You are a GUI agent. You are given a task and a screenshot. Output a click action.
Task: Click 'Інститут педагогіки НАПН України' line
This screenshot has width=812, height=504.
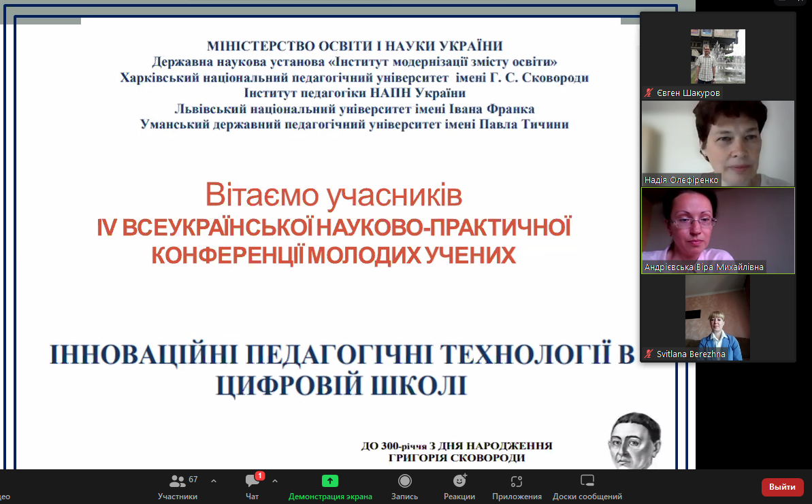click(x=355, y=93)
